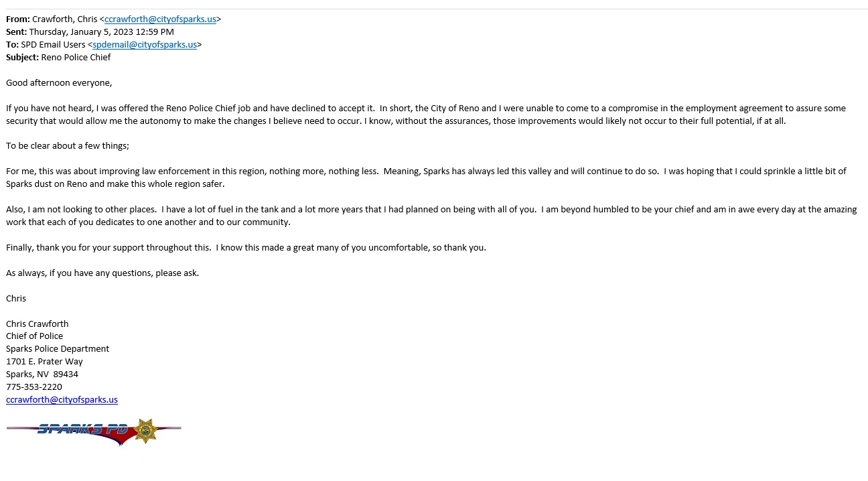868x481 pixels.
Task: Open the signature's ccrawforth@cityofsparks.us link
Action: (62, 400)
